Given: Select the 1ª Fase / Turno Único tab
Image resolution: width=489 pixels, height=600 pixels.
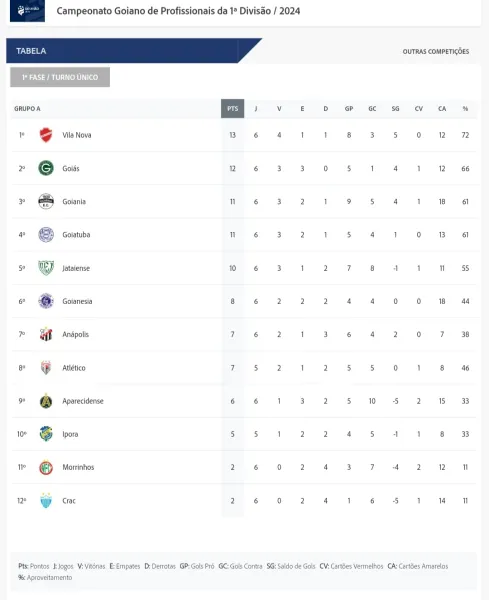Looking at the screenshot, I should [x=60, y=77].
